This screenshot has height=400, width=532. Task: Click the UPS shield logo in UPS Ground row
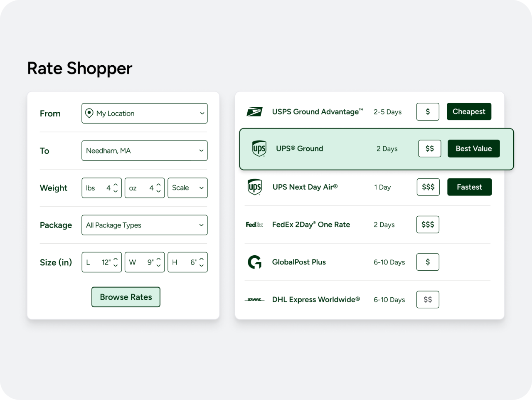(x=259, y=148)
